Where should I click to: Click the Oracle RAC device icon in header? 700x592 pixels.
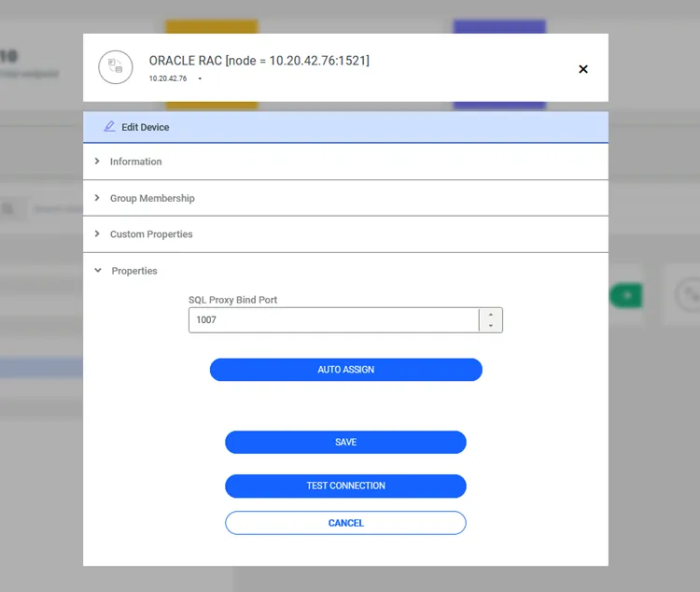[x=116, y=67]
